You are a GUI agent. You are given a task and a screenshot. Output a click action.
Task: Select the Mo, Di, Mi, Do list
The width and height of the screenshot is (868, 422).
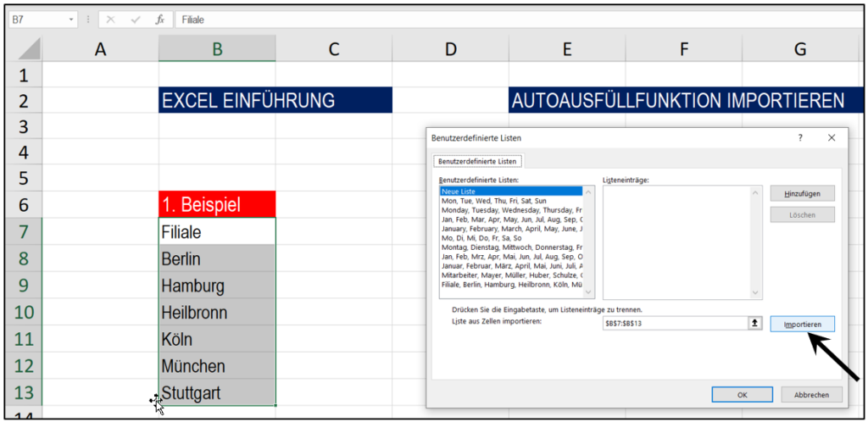point(511,238)
